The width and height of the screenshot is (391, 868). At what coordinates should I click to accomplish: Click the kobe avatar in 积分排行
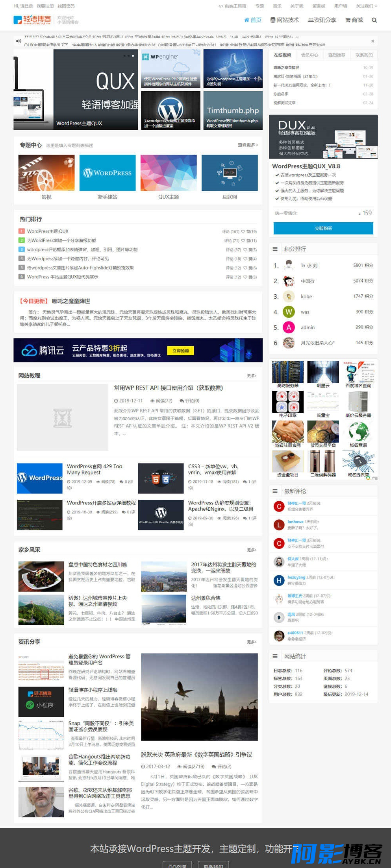click(x=289, y=296)
